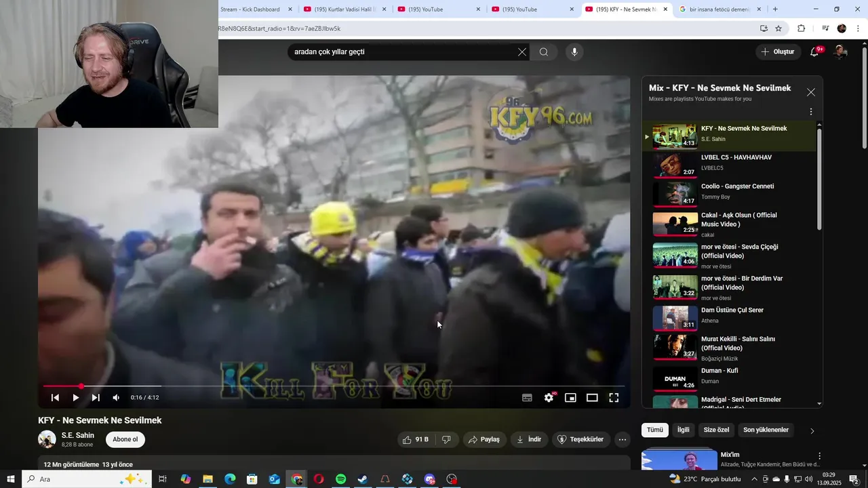
Task: Enter fullscreen mode
Action: 614,398
